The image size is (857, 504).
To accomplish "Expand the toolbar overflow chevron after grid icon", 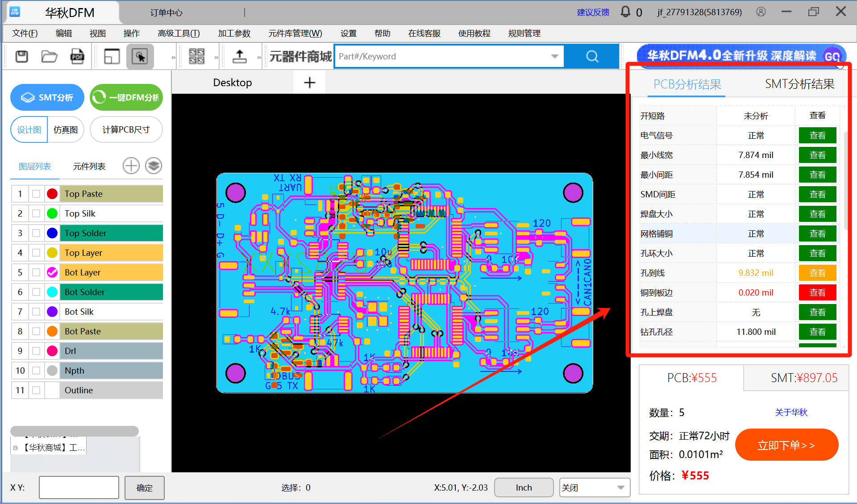I will click(x=216, y=57).
